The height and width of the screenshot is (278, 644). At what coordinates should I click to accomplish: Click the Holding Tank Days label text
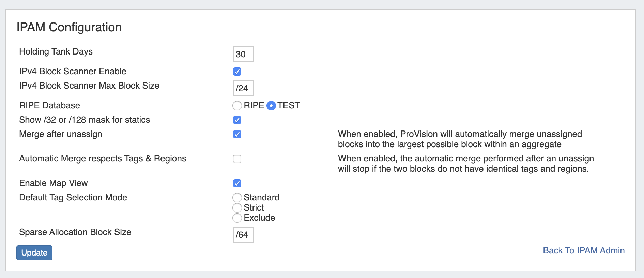point(56,51)
